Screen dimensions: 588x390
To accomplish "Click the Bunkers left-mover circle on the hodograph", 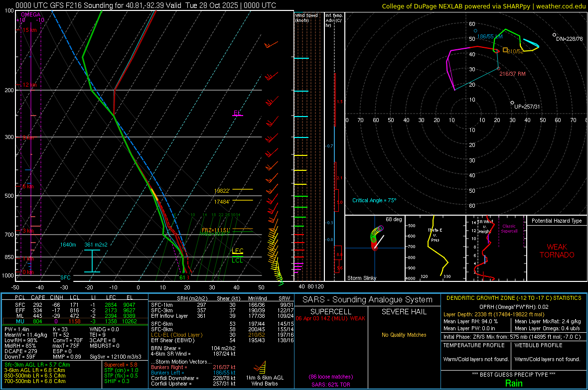I will click(475, 31).
